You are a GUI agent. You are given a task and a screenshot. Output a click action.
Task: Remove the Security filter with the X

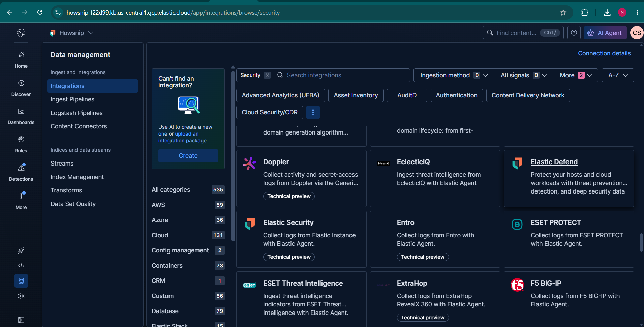267,75
